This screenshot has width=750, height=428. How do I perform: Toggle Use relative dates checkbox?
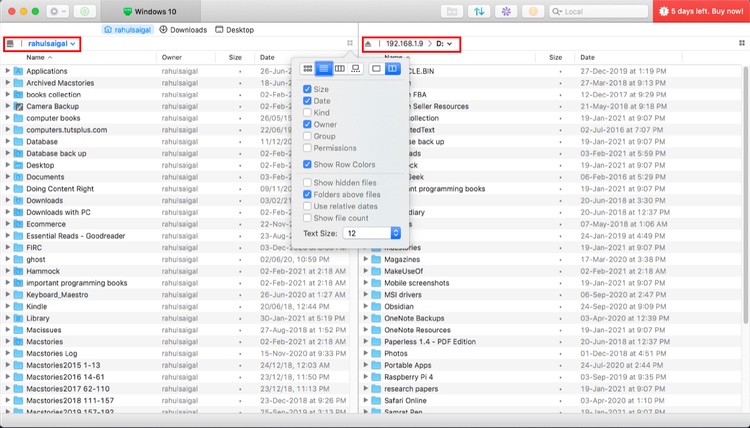pos(308,206)
